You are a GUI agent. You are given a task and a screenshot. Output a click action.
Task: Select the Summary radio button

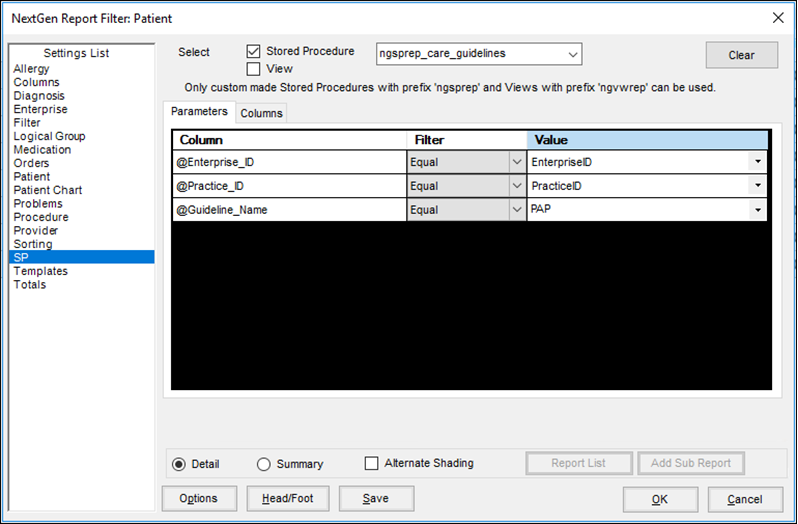coord(264,464)
